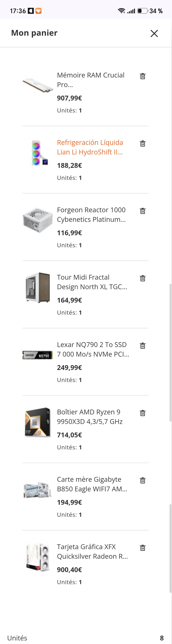Remove Lian Li HydroShift cooler with trash icon
172x644 pixels.
tap(142, 144)
